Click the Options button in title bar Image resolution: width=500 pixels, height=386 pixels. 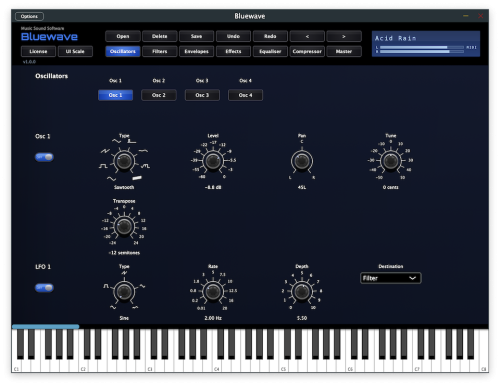point(29,16)
